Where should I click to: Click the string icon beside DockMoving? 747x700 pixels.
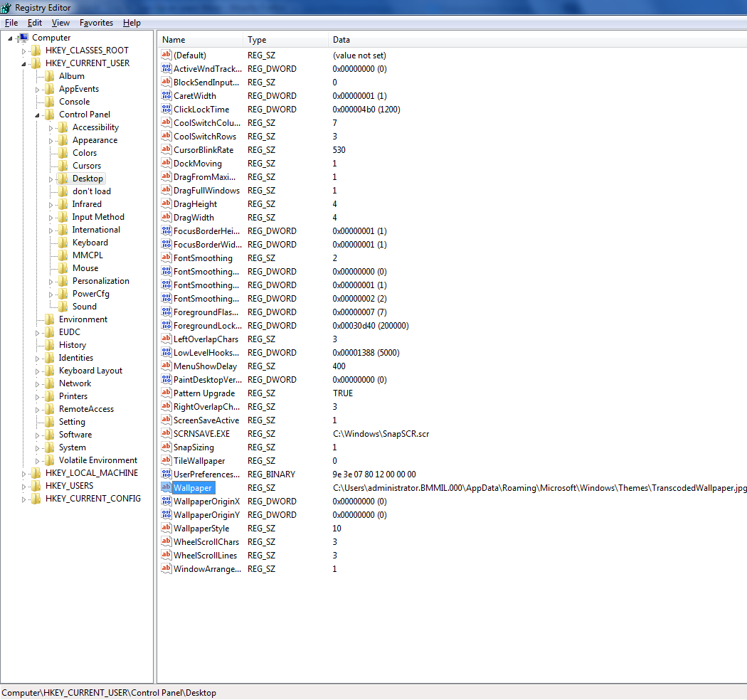pos(166,163)
